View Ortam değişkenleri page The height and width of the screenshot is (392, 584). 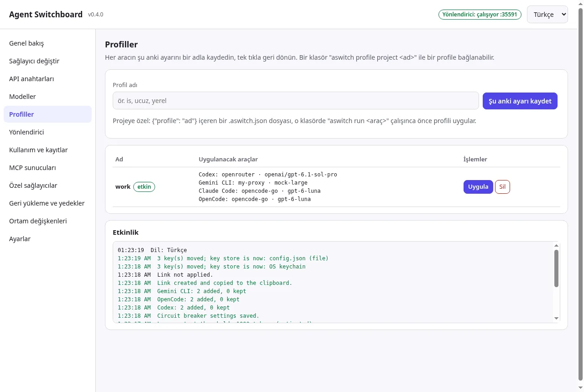[47, 221]
